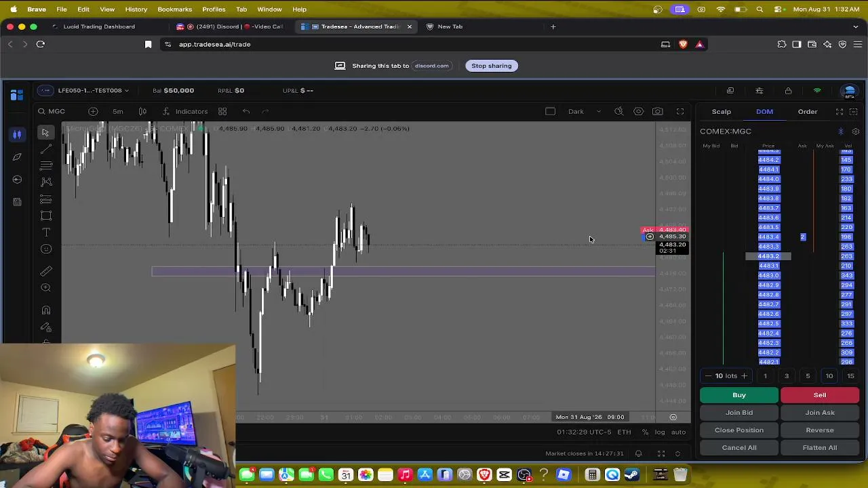868x488 pixels.
Task: Open the emoji sticker tool
Action: tap(46, 249)
